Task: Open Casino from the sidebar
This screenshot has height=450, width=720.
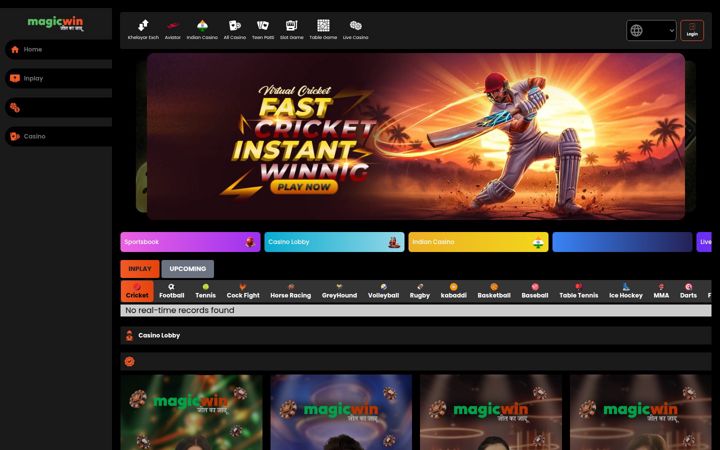Action: click(x=58, y=136)
